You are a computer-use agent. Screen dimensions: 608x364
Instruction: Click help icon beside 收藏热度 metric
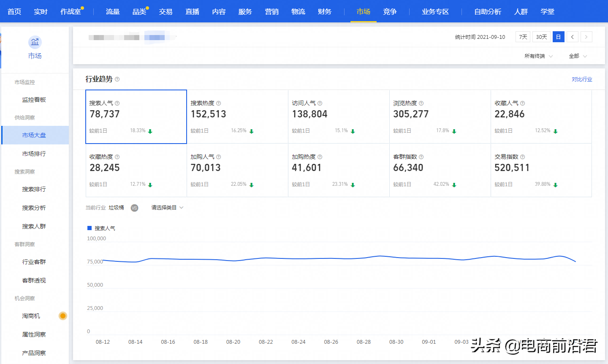click(117, 157)
